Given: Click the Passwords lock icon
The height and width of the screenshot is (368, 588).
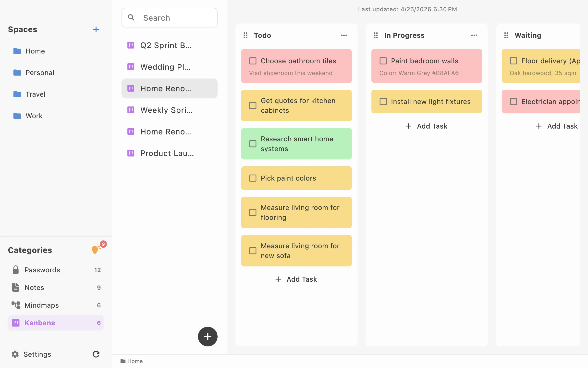Looking at the screenshot, I should pos(16,270).
